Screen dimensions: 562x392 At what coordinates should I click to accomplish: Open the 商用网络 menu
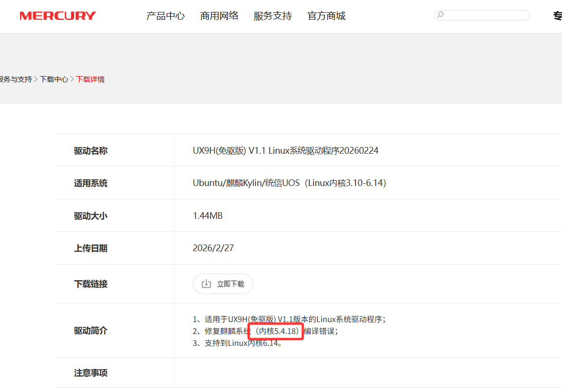click(x=219, y=16)
